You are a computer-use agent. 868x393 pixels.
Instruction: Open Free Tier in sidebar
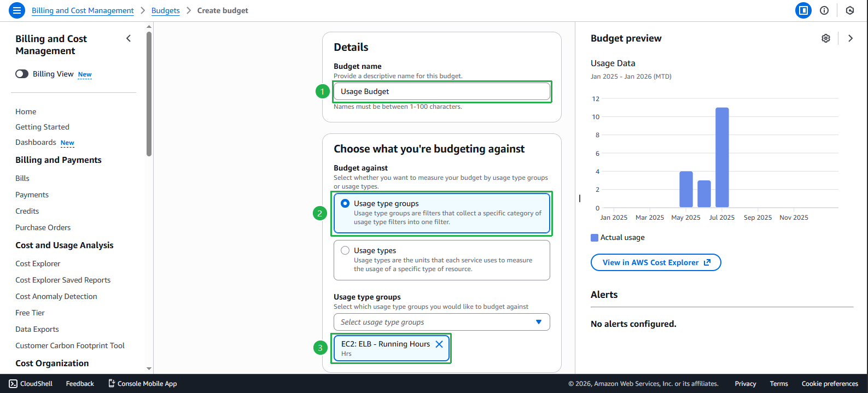(30, 313)
